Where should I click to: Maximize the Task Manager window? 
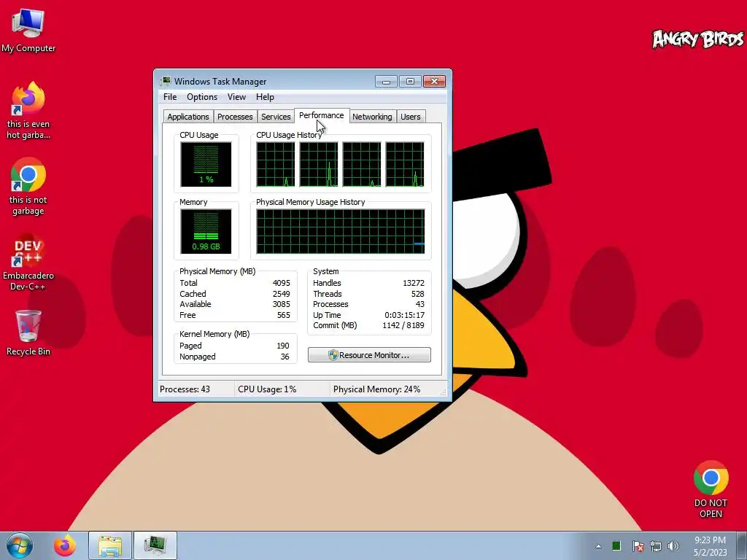410,82
